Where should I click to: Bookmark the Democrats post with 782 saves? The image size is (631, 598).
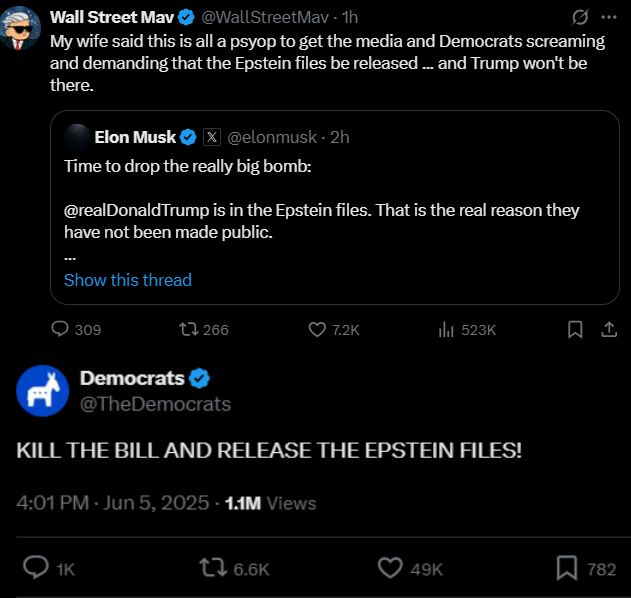[567, 568]
